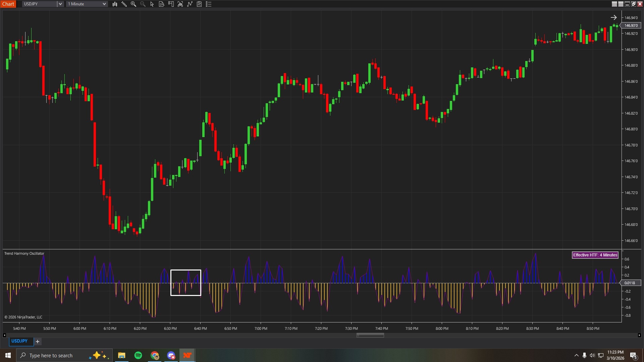Click the Data Box icon
Image resolution: width=644 pixels, height=362 pixels.
161,4
